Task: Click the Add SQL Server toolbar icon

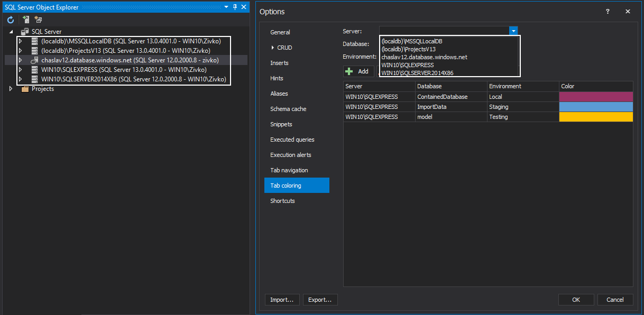Action: (x=25, y=19)
